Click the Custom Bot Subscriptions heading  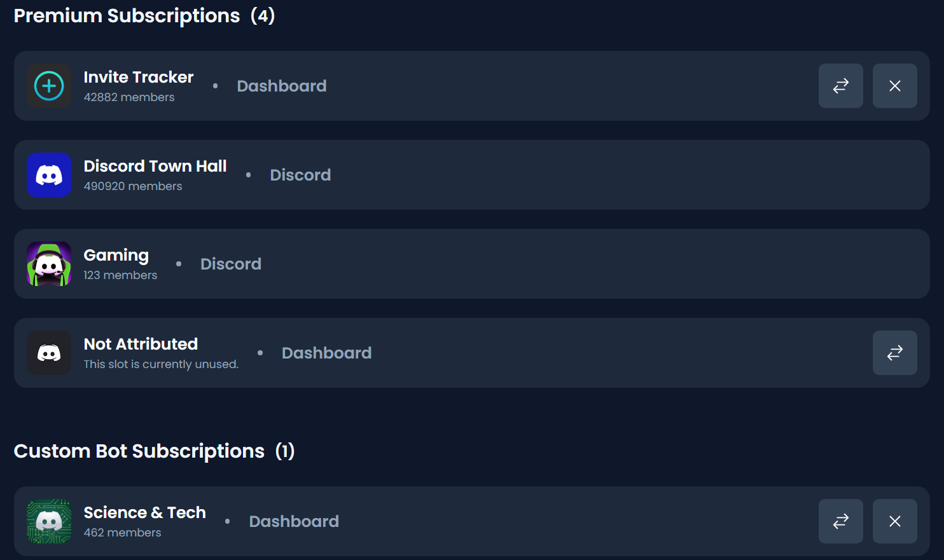click(x=139, y=451)
